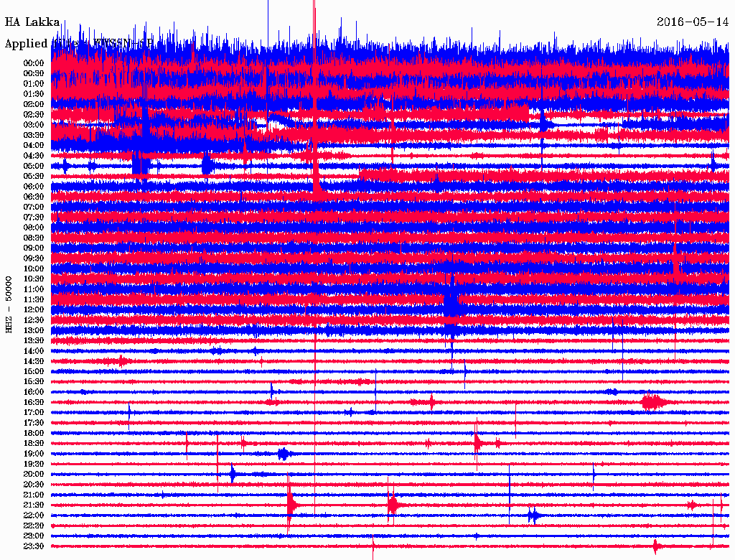Click the 17:30 time label
This screenshot has height=560, width=735.
34,423
